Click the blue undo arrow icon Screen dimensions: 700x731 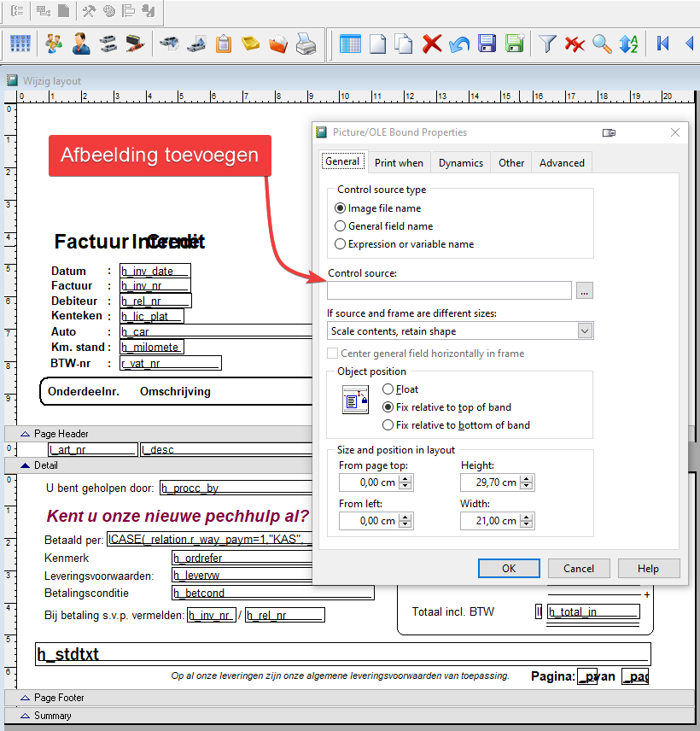[459, 44]
